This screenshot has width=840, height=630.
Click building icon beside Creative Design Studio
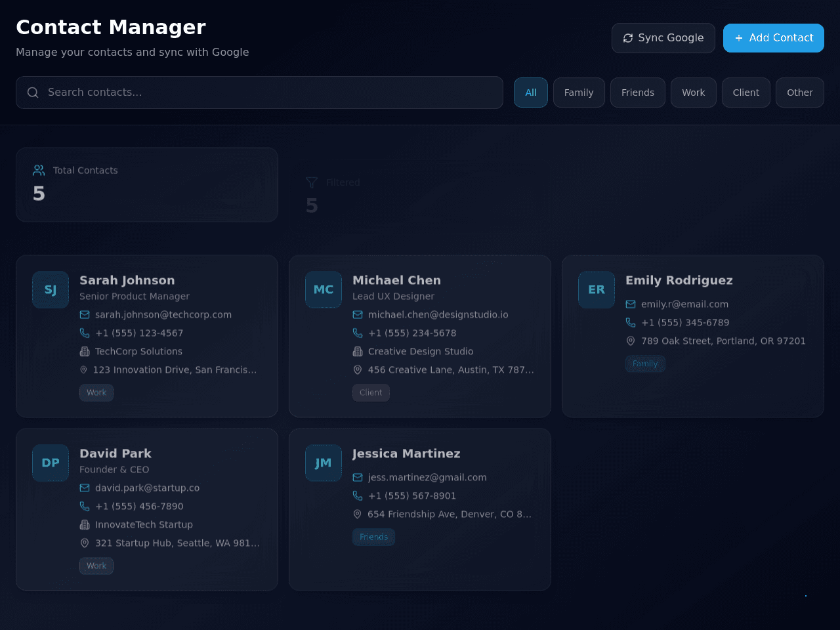(358, 352)
